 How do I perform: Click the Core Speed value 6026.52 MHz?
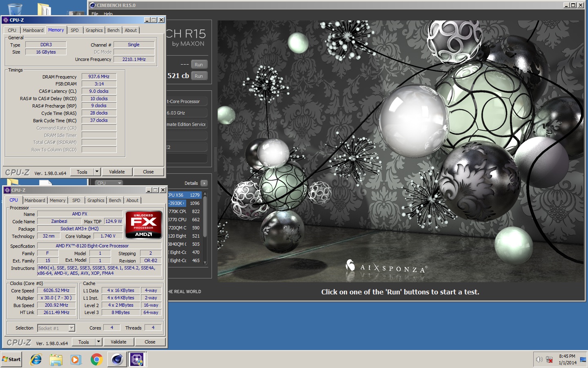(x=57, y=290)
